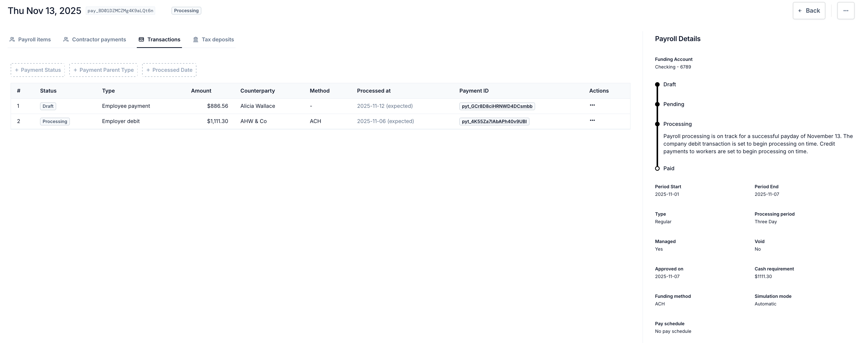Open payment ID pyt_GCr8D8ciHRNWD4DCsmbb

coord(497,106)
